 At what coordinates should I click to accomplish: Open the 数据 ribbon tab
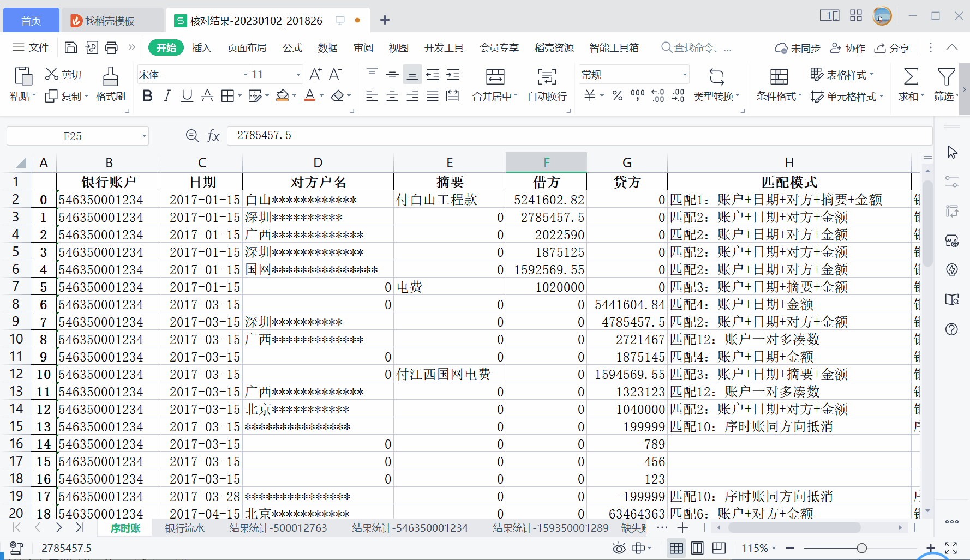click(328, 48)
